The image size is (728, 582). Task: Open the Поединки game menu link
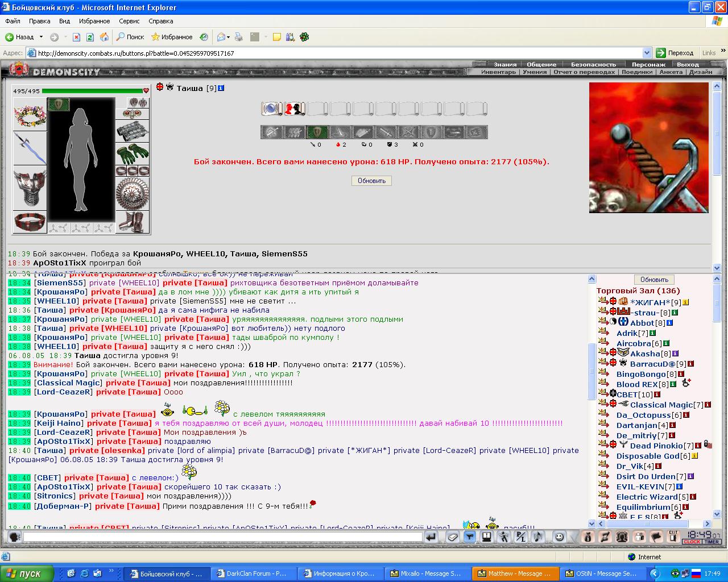tap(637, 72)
